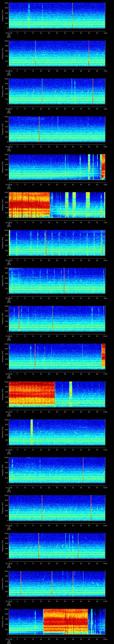Click the 6:00 end time label
The width and height of the screenshot is (114, 644).
[x=105, y=185]
